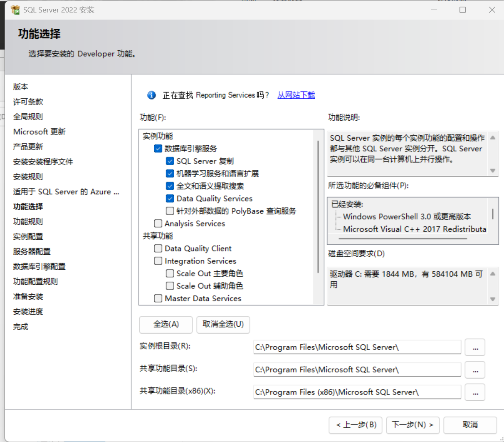Open the 从网站下载 link
Viewport: 504px width, 442px height.
[x=296, y=95]
